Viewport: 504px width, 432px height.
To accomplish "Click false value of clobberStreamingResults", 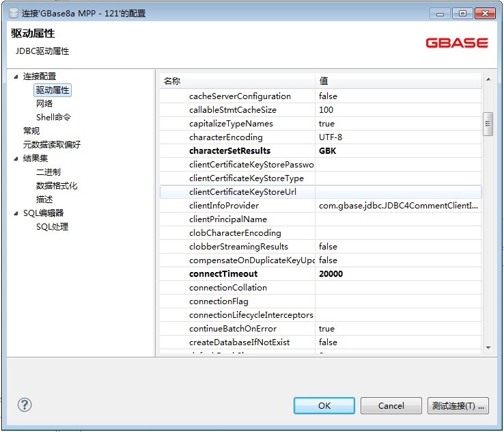I will point(328,247).
